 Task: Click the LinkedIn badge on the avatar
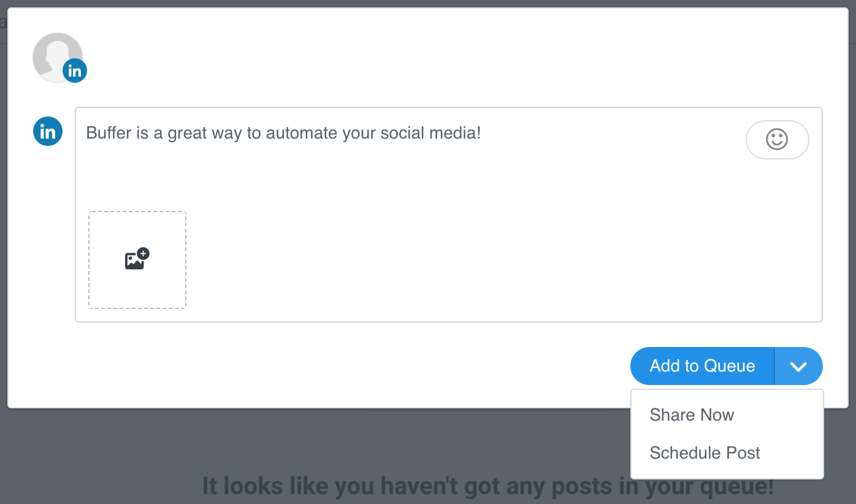(x=75, y=71)
